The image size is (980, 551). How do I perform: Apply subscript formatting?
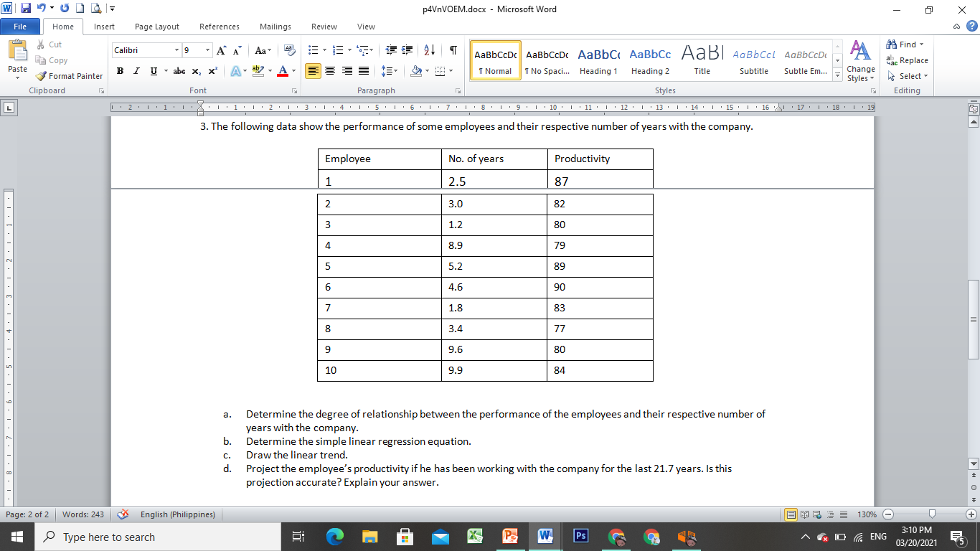(x=195, y=71)
